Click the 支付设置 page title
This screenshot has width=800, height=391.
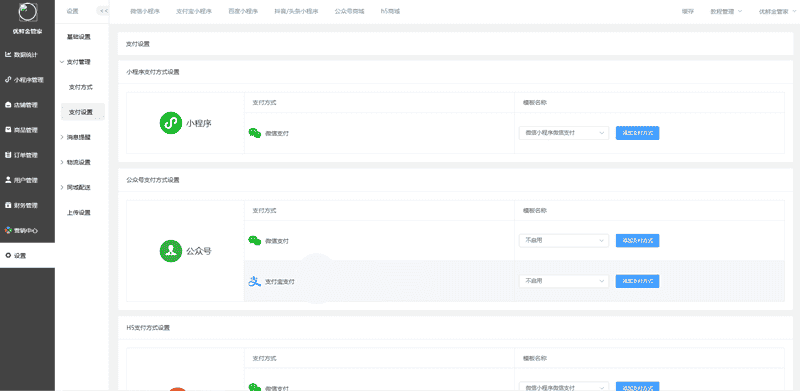[x=138, y=44]
